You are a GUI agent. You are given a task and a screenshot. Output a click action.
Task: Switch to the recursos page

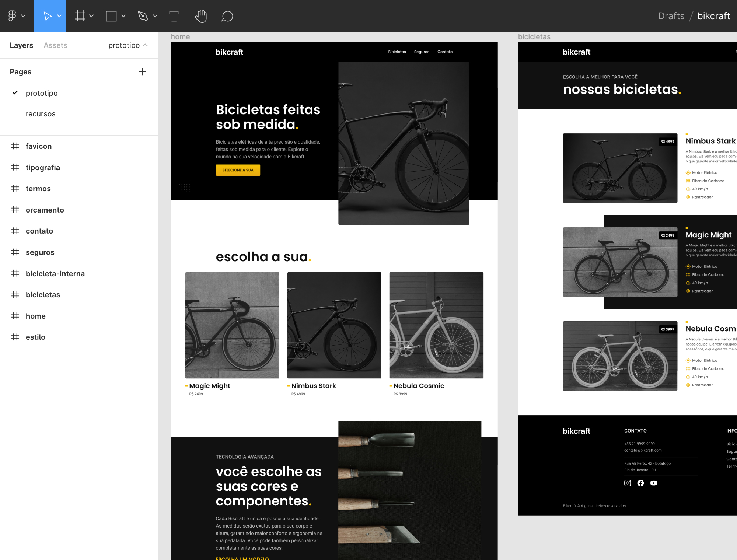tap(41, 114)
